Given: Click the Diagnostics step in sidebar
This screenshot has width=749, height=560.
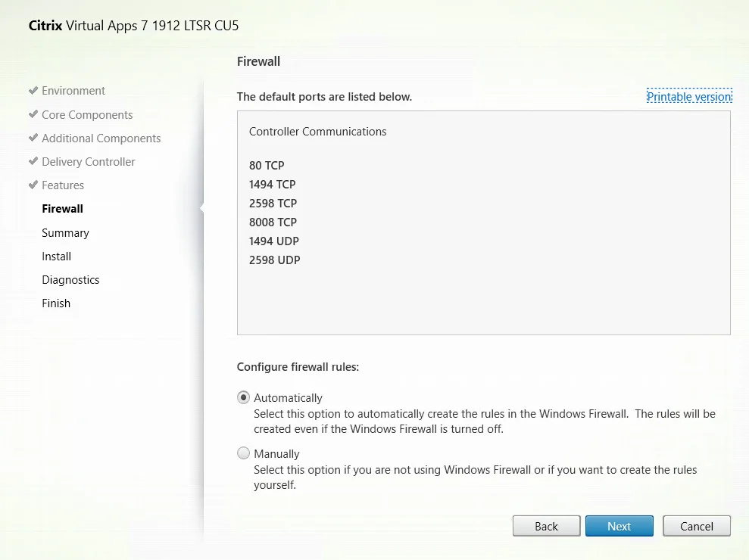Looking at the screenshot, I should (x=70, y=280).
